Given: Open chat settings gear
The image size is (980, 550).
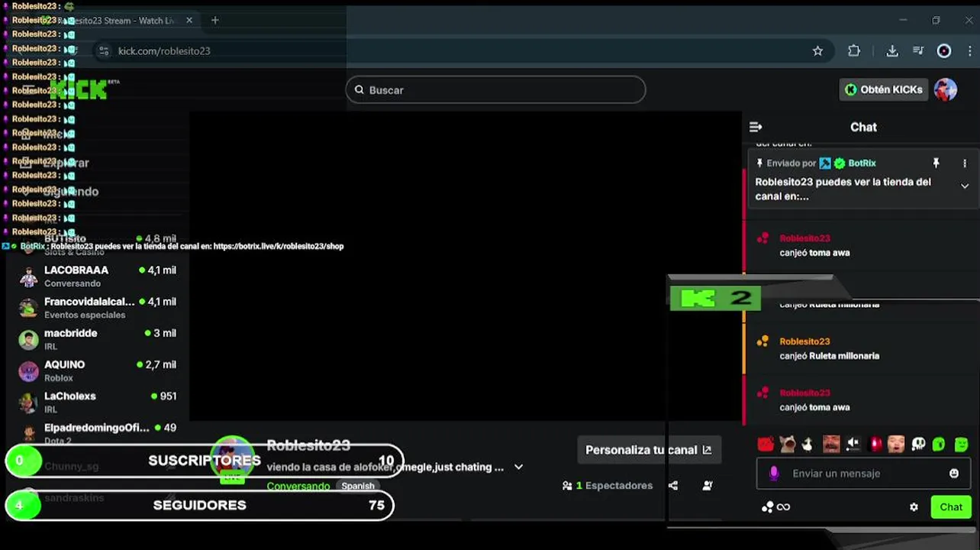Looking at the screenshot, I should [914, 507].
